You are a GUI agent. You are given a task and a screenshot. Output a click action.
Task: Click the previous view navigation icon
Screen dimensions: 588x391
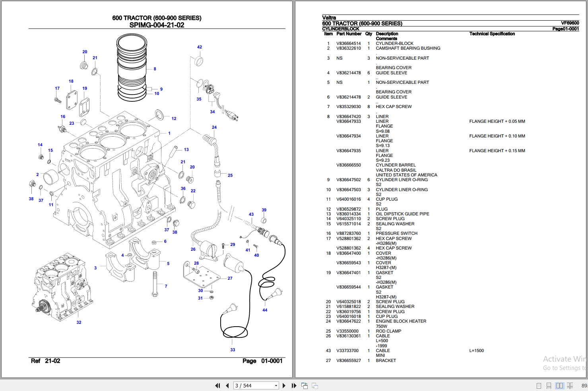click(305, 385)
